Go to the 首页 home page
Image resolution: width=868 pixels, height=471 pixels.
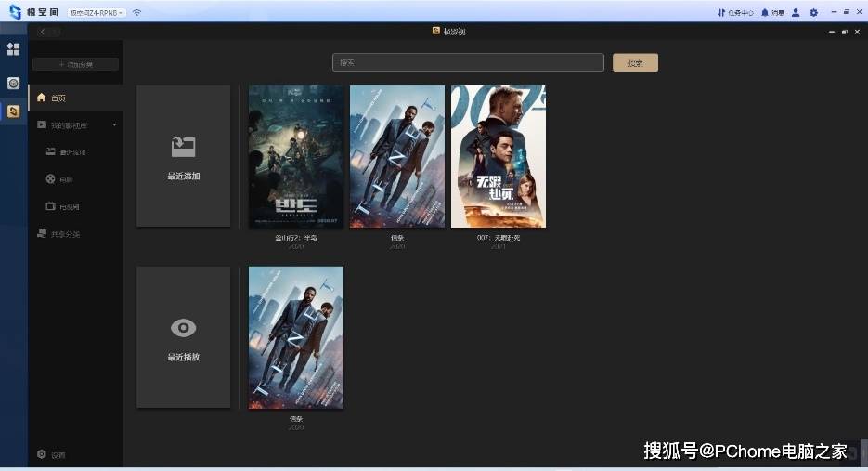pyautogui.click(x=76, y=98)
